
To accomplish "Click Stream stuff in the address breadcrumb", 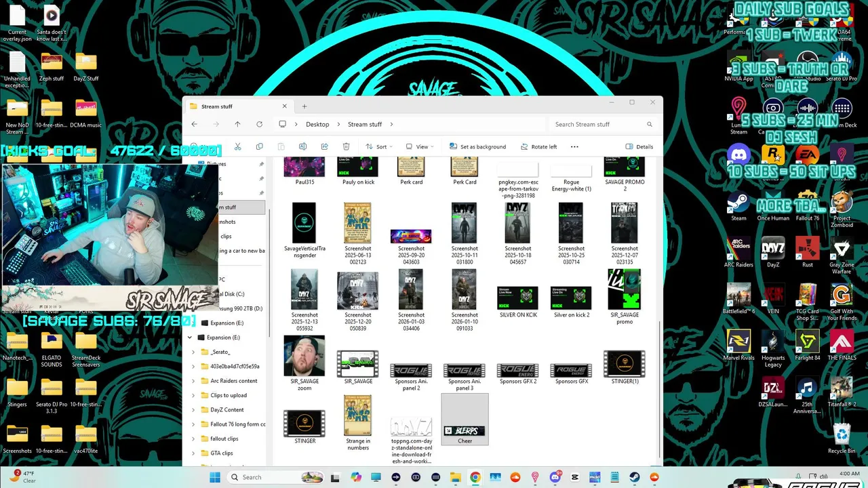I will [x=365, y=124].
